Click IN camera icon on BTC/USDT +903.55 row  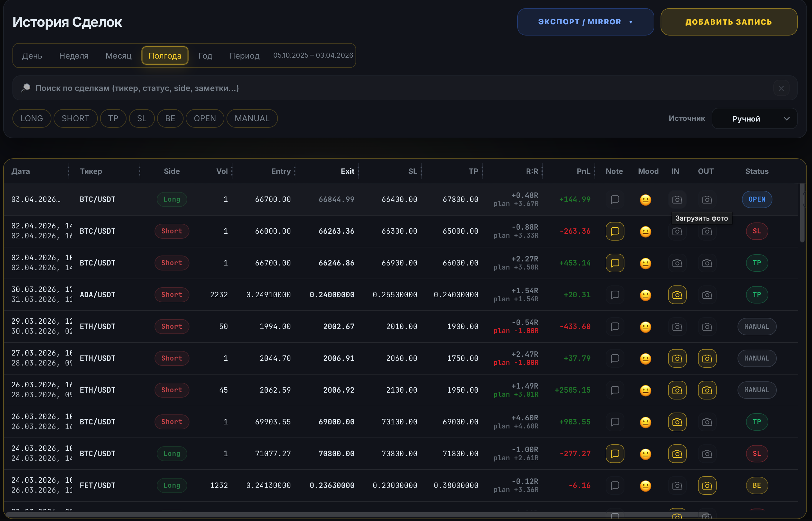tap(677, 422)
